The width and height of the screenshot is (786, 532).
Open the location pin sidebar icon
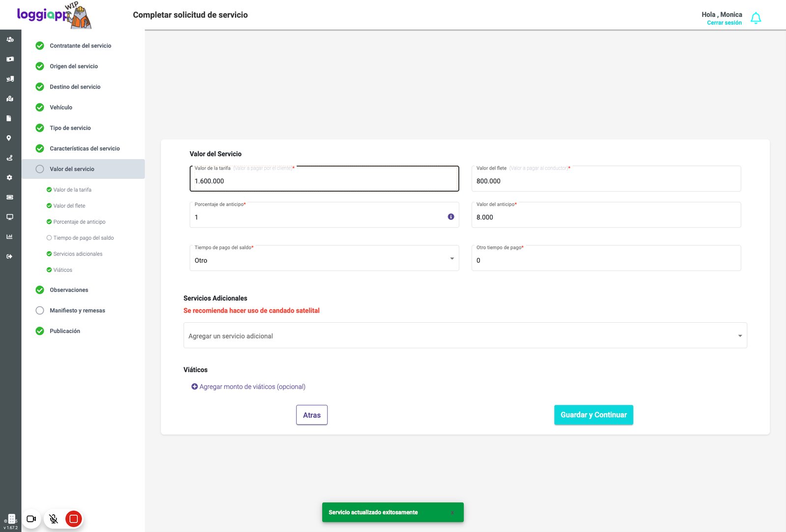click(9, 138)
